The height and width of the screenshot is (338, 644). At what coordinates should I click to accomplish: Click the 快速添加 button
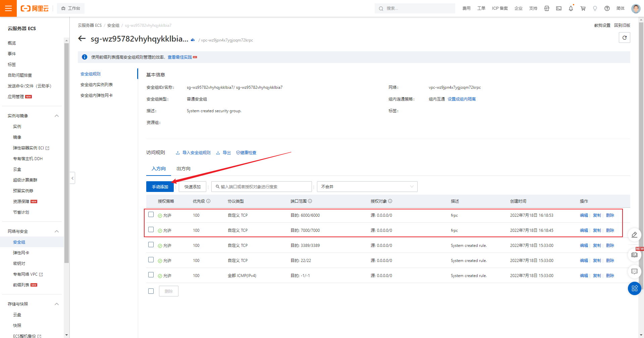(x=193, y=187)
